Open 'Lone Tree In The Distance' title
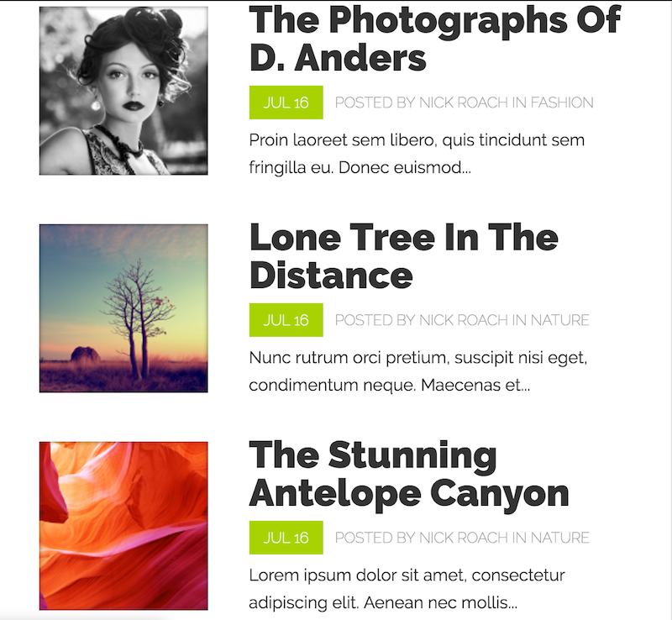The width and height of the screenshot is (672, 620). 404,256
